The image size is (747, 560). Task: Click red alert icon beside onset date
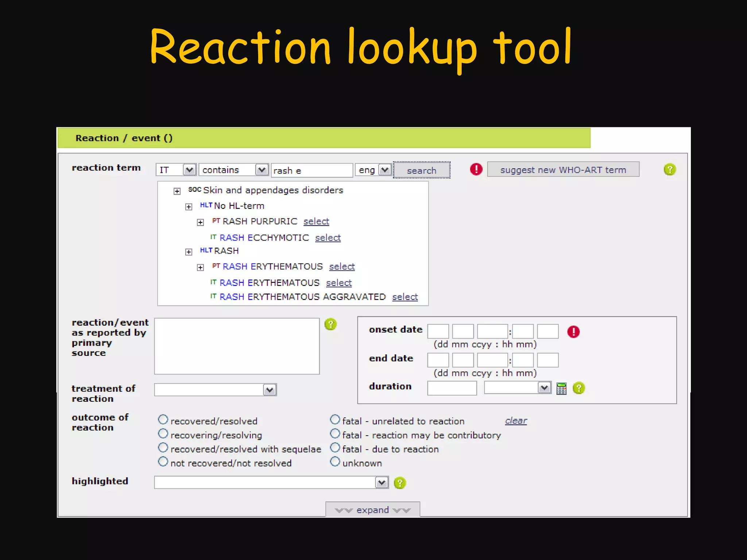coord(573,332)
